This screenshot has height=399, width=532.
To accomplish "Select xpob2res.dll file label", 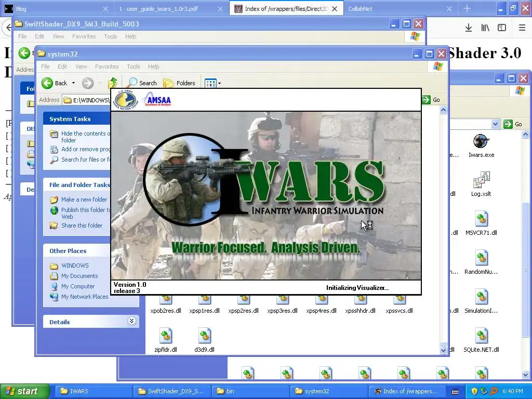I will pos(166,311).
